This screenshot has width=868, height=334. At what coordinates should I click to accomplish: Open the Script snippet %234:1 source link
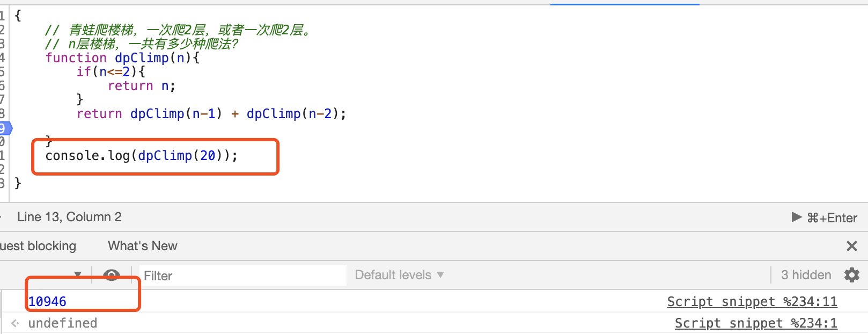pyautogui.click(x=755, y=323)
